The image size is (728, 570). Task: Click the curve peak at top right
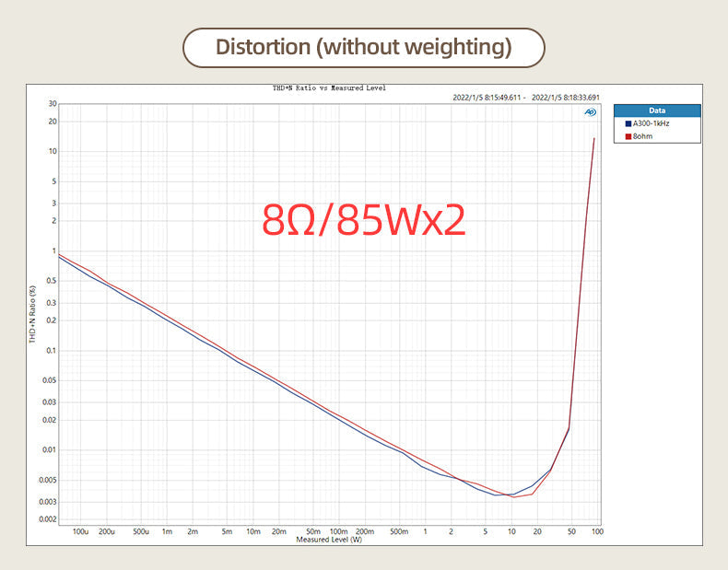click(x=594, y=138)
